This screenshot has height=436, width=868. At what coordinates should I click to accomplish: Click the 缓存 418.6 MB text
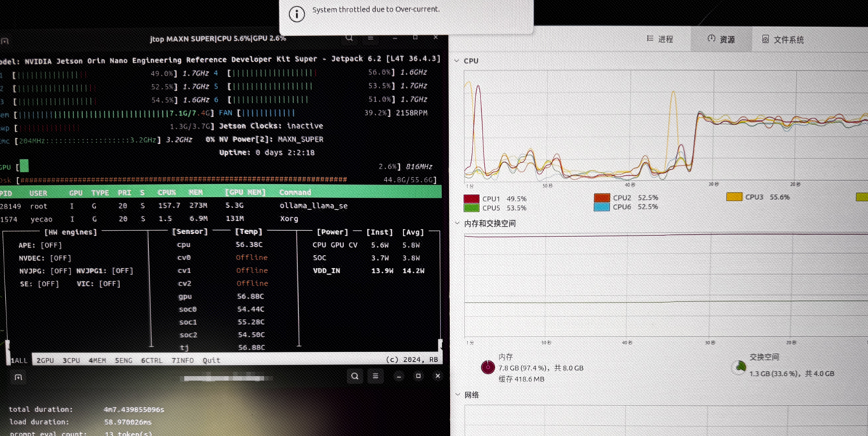click(523, 379)
